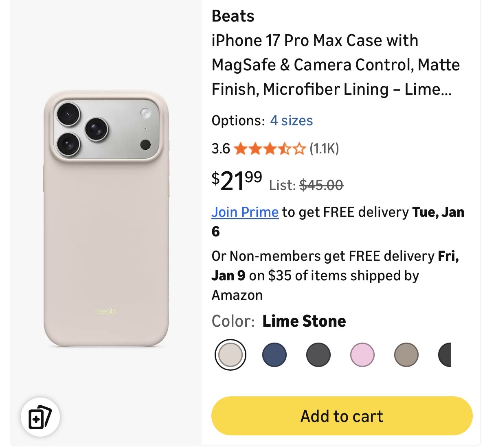The height and width of the screenshot is (448, 485).
Task: Choose the taupe color swatch
Action: coord(406,354)
